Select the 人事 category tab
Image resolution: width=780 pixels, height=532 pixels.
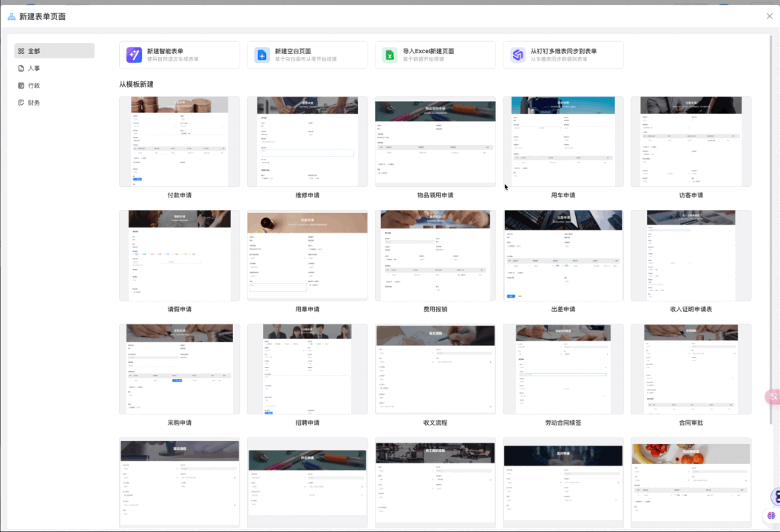click(x=34, y=68)
